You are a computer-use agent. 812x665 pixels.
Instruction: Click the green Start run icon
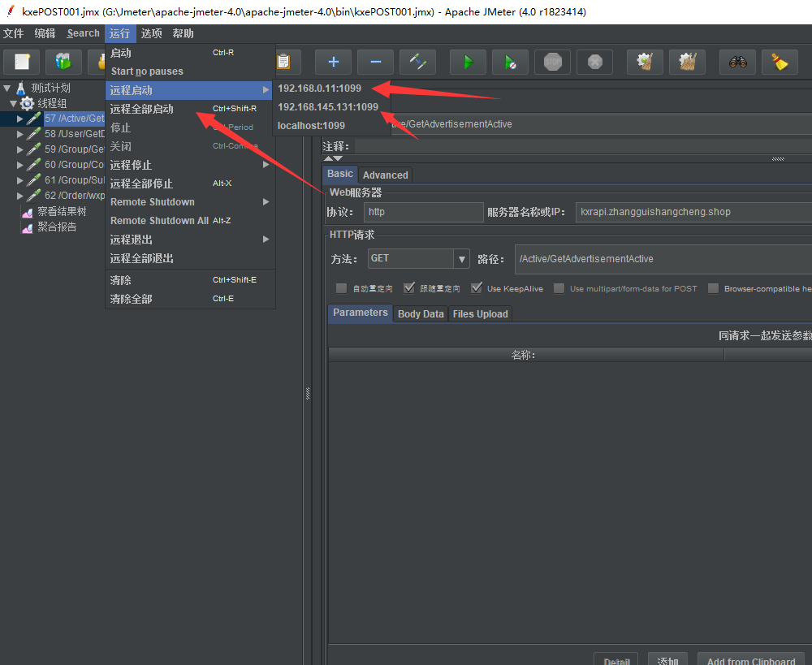pyautogui.click(x=469, y=62)
